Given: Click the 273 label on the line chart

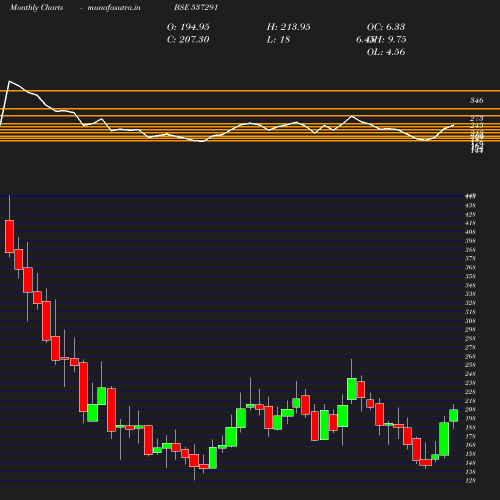Looking at the screenshot, I should (x=477, y=118).
